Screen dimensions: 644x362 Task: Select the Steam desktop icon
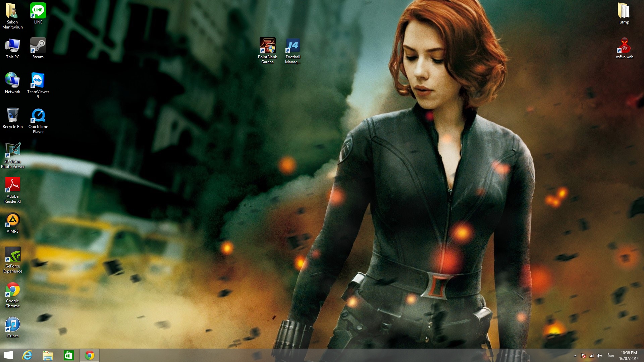pyautogui.click(x=38, y=46)
